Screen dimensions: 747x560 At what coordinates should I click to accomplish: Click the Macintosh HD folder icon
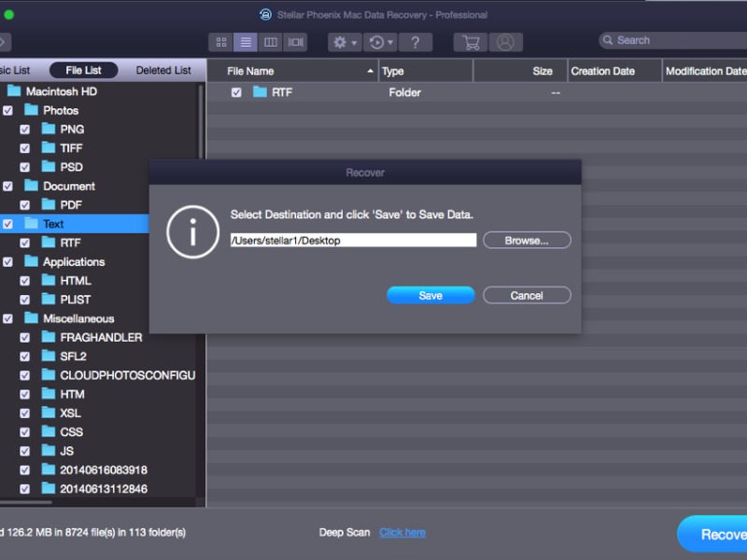(x=14, y=91)
